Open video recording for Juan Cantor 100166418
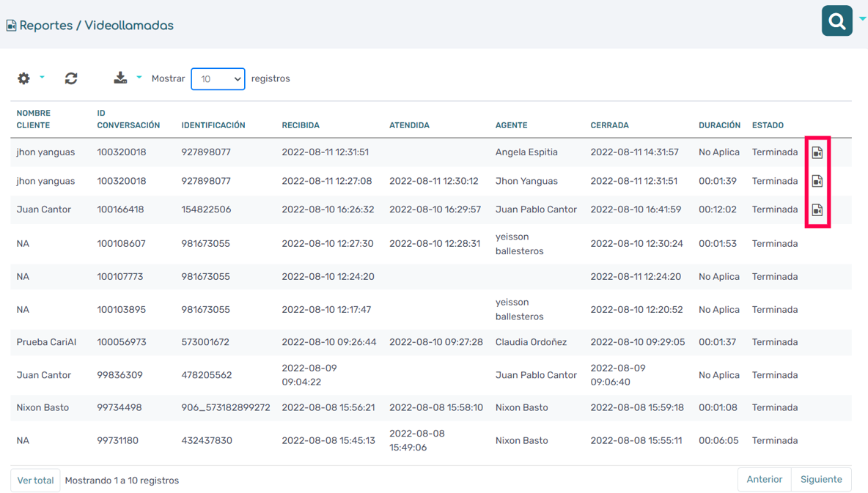This screenshot has height=493, width=868. (x=817, y=210)
